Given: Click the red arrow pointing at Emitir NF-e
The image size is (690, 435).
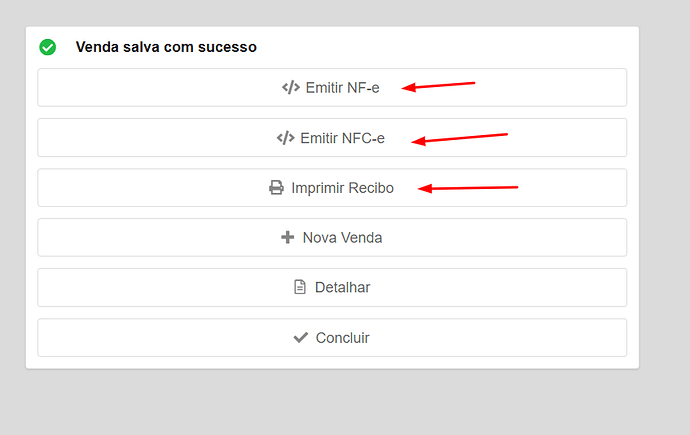Looking at the screenshot, I should [438, 86].
